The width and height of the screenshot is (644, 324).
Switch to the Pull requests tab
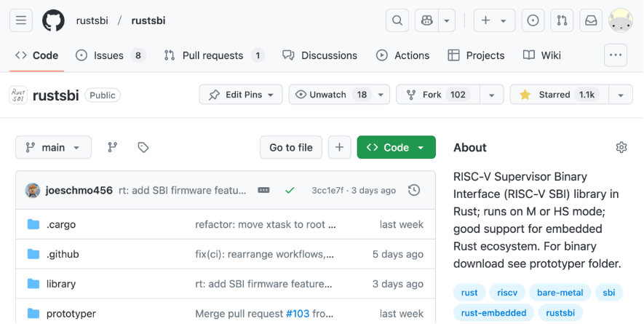pos(213,55)
